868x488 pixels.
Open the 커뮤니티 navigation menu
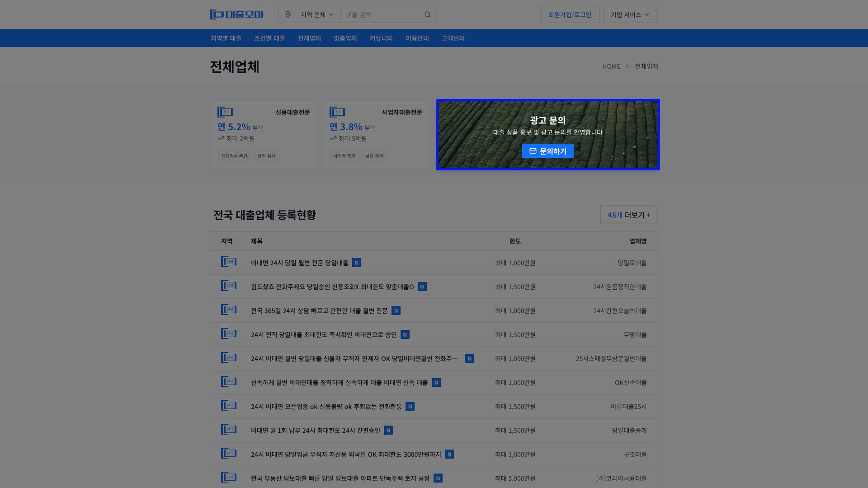point(381,38)
